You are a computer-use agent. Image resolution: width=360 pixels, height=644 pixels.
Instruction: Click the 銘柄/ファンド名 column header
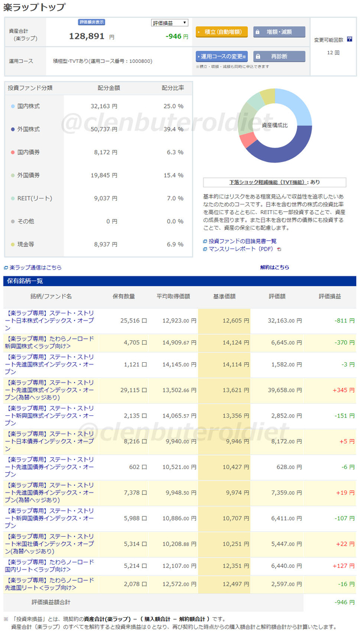click(x=51, y=296)
